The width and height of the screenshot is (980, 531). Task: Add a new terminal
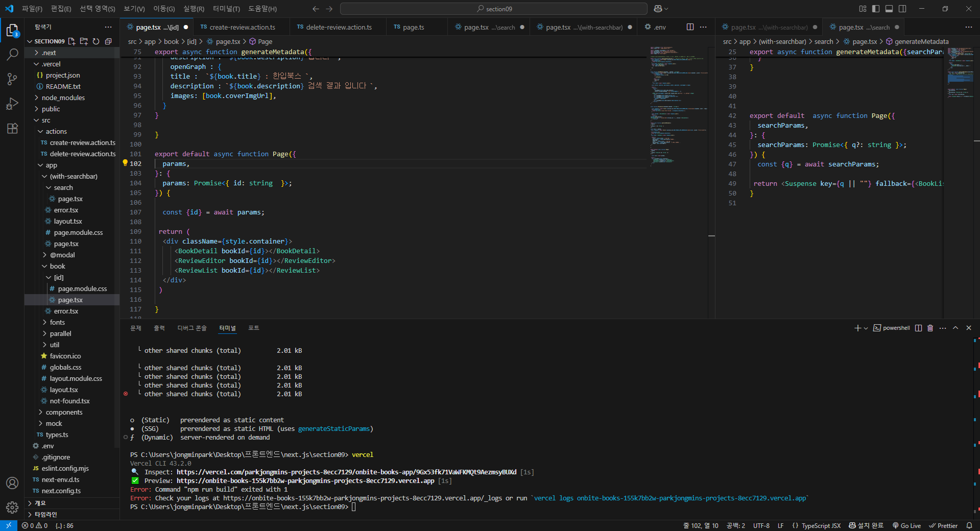(x=857, y=328)
